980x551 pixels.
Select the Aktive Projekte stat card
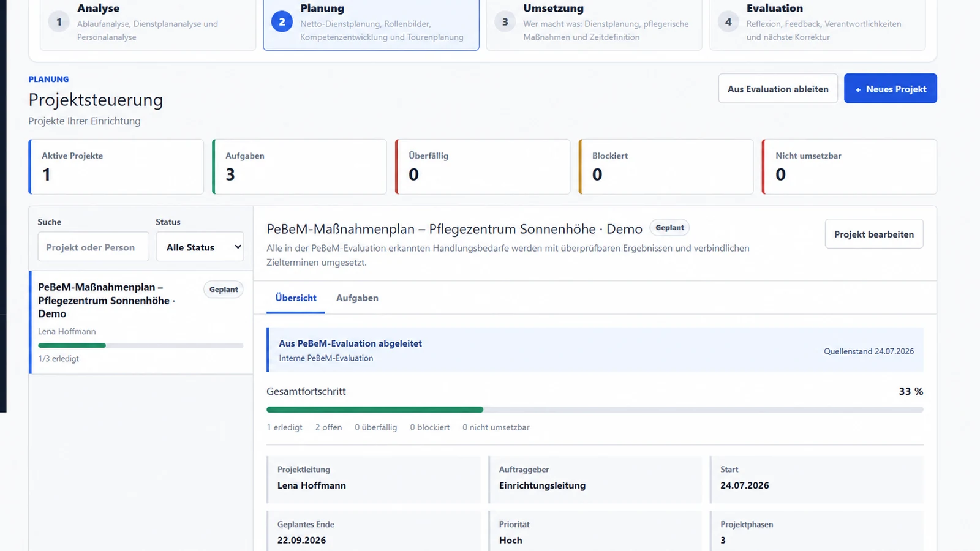point(116,167)
